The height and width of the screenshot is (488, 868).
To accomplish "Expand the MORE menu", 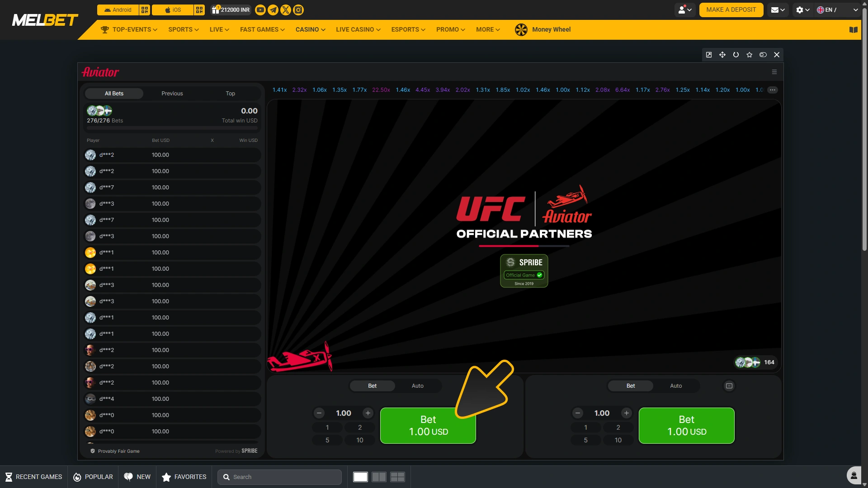I will [x=488, y=30].
